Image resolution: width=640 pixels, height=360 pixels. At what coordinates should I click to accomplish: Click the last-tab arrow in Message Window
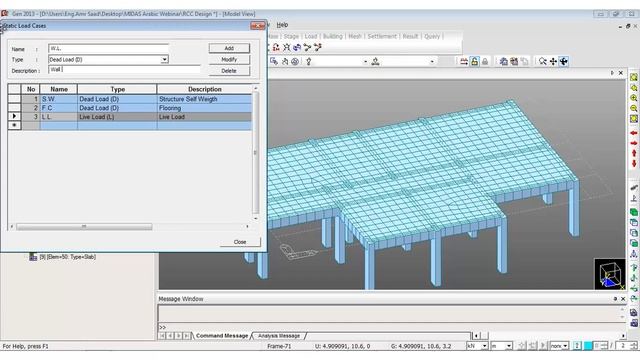click(x=187, y=336)
